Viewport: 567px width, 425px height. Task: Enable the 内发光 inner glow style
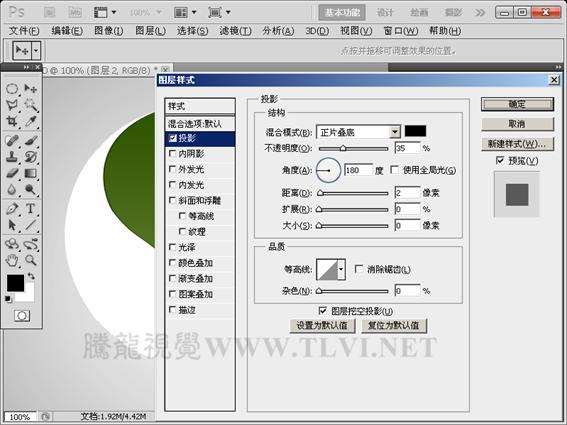(x=172, y=184)
